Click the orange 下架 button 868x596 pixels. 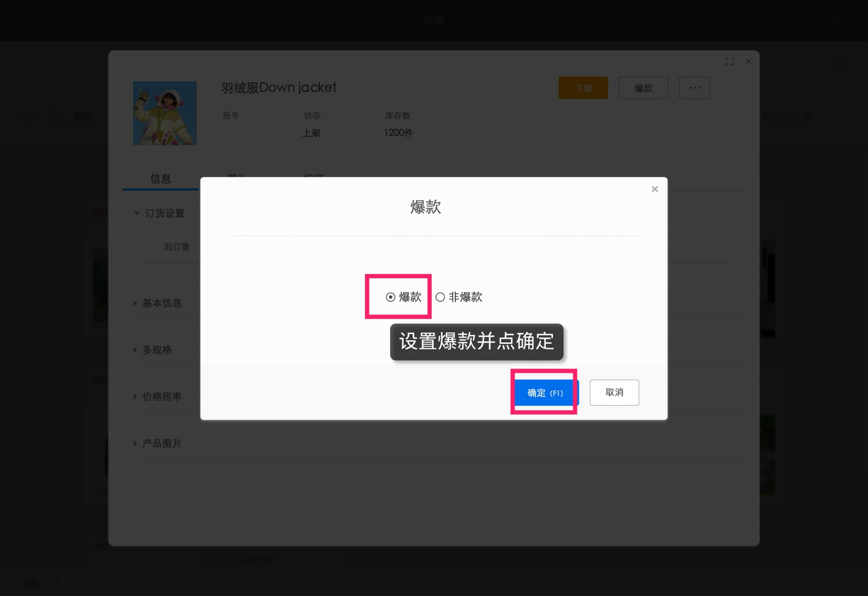(583, 88)
